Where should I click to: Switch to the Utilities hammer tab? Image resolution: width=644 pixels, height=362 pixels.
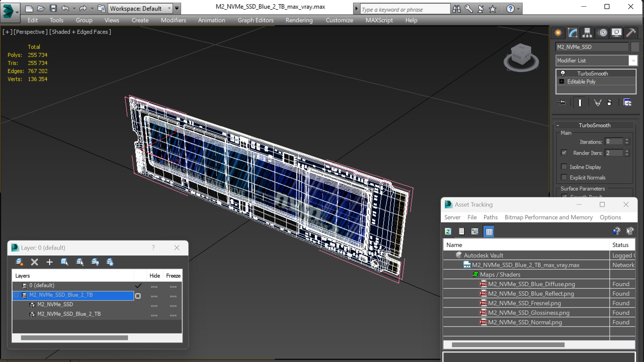(631, 33)
